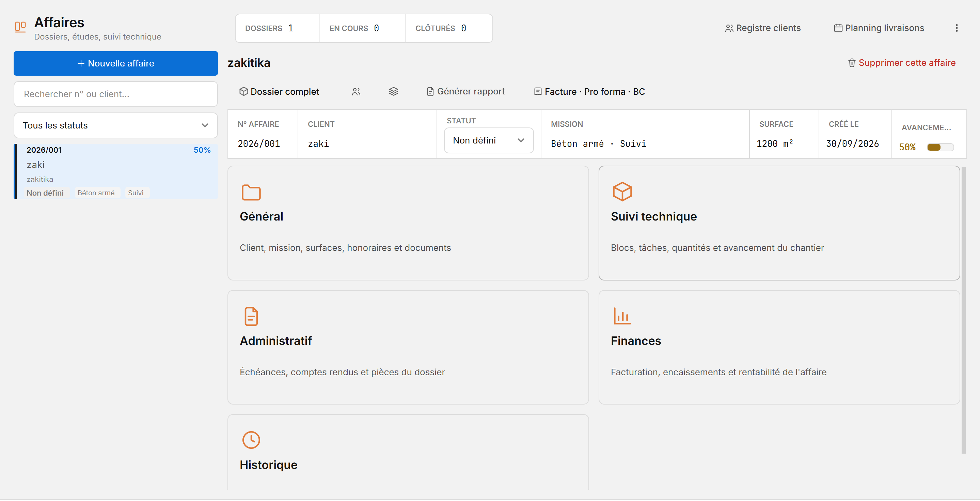Open Planning livraisons
Image resolution: width=980 pixels, height=501 pixels.
click(879, 28)
